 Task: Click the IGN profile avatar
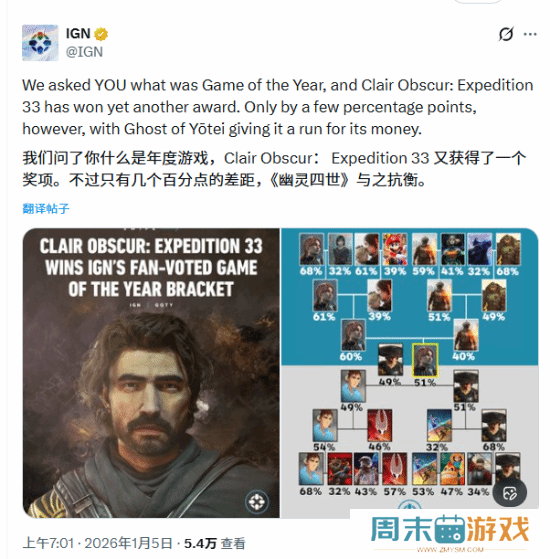[40, 42]
